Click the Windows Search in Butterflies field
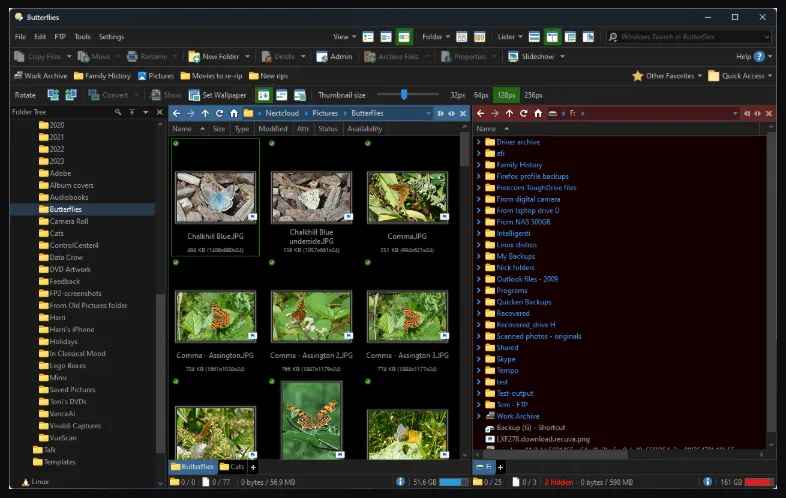This screenshot has width=786, height=498. click(689, 37)
